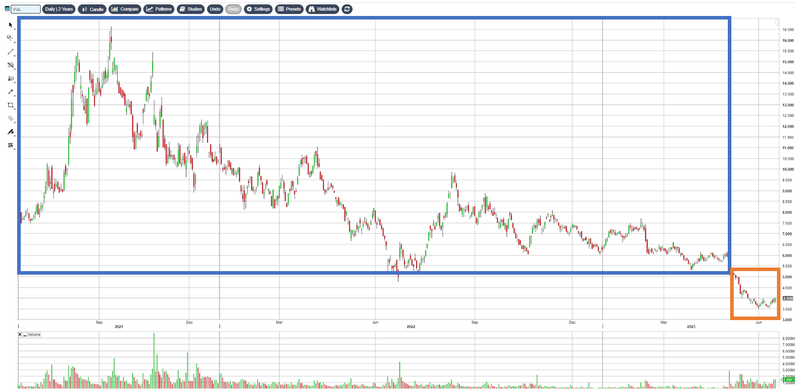Click the refresh chart icon
The width and height of the screenshot is (800, 391).
coord(347,9)
